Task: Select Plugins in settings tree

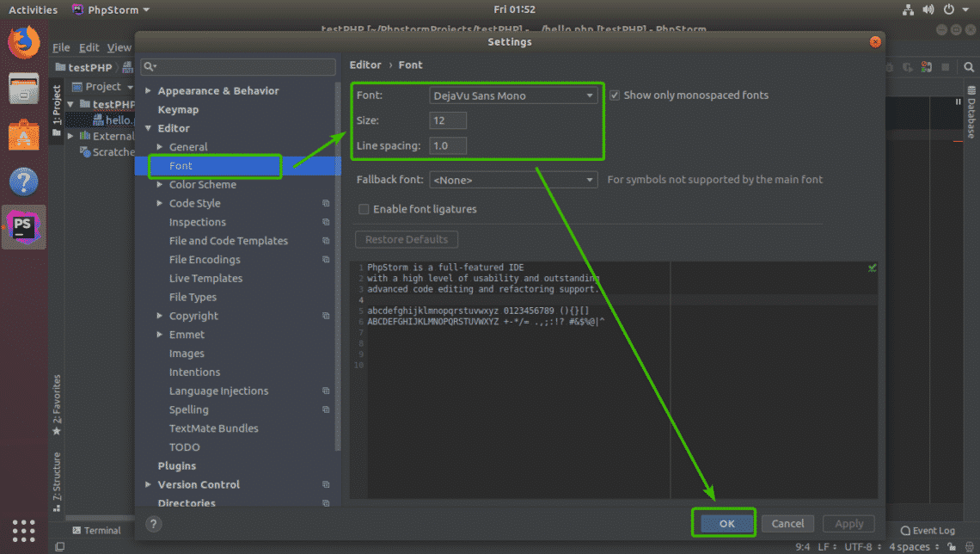Action: point(177,466)
